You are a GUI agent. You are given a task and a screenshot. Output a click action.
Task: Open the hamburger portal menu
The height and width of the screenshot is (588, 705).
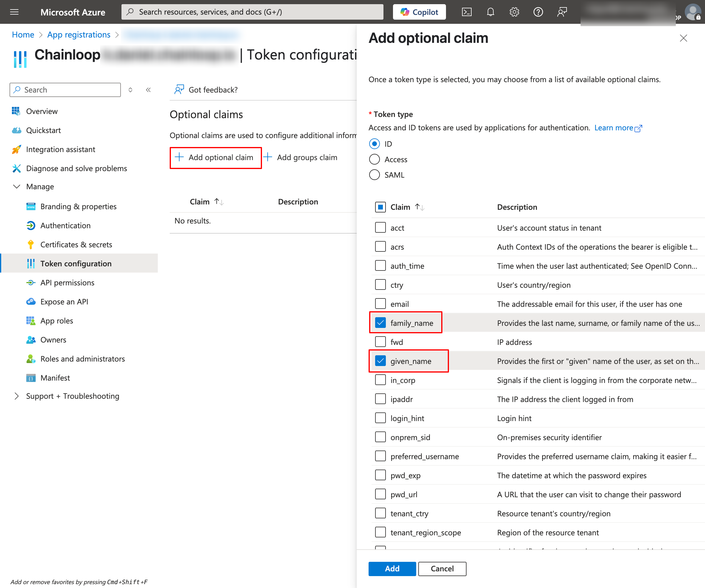[14, 12]
